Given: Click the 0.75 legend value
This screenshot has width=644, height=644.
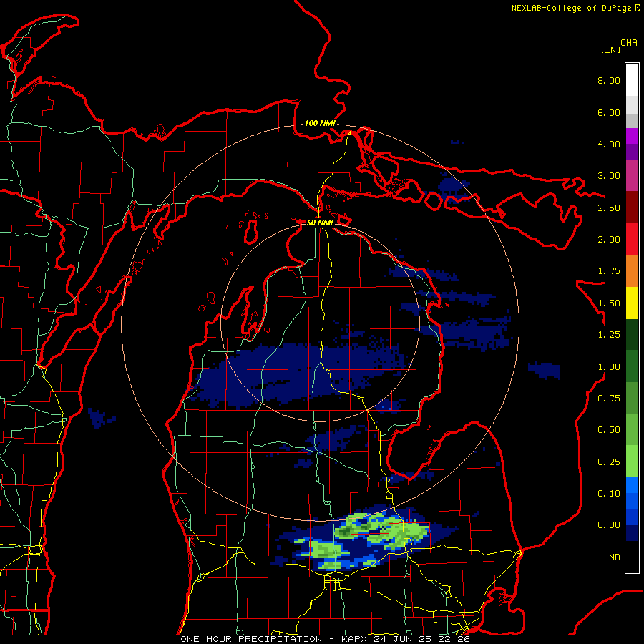Looking at the screenshot, I should pyautogui.click(x=609, y=399).
